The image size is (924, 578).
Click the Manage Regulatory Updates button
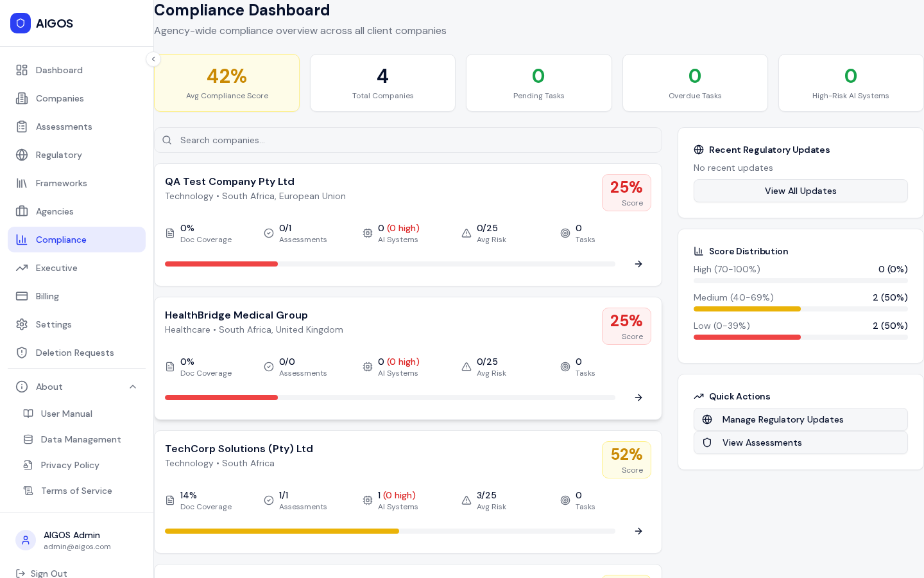click(x=800, y=419)
